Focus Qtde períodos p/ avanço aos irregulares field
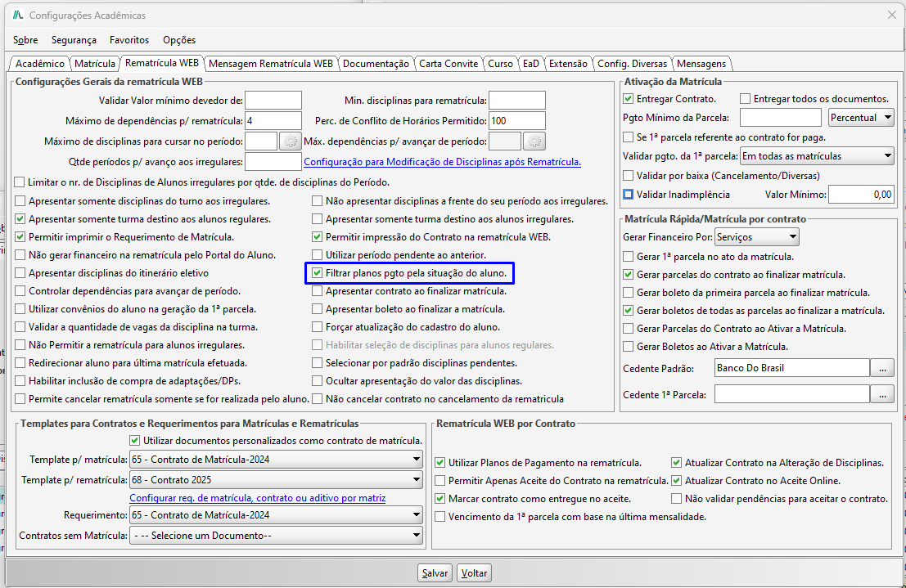The image size is (906, 588). [273, 162]
